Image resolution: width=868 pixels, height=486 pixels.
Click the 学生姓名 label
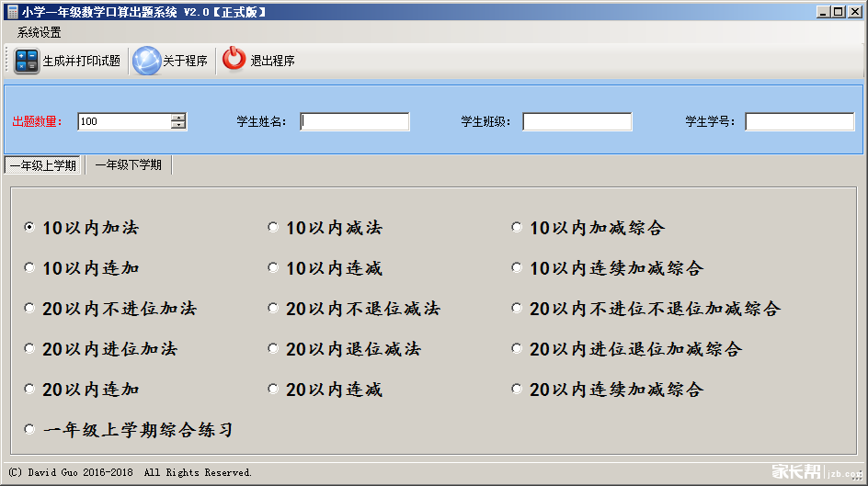pos(261,121)
